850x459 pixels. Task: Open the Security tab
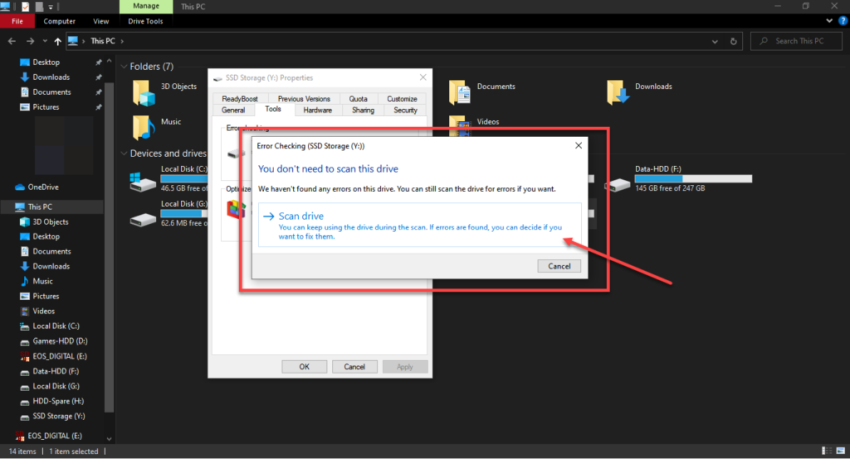pos(405,110)
